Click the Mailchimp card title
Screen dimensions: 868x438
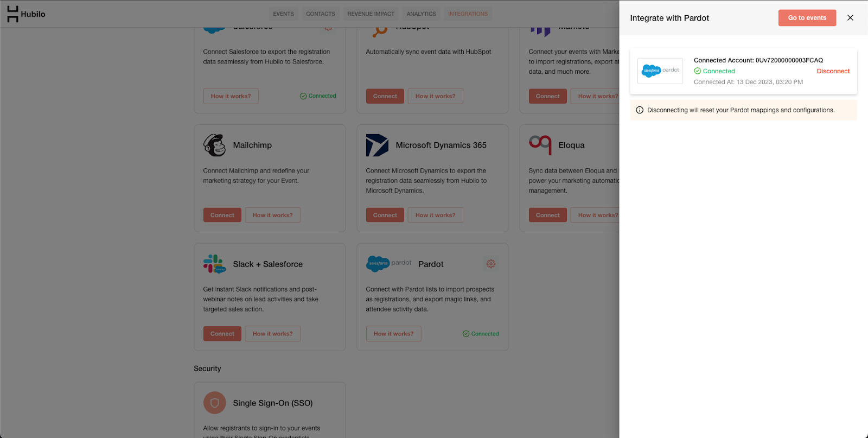(x=252, y=145)
